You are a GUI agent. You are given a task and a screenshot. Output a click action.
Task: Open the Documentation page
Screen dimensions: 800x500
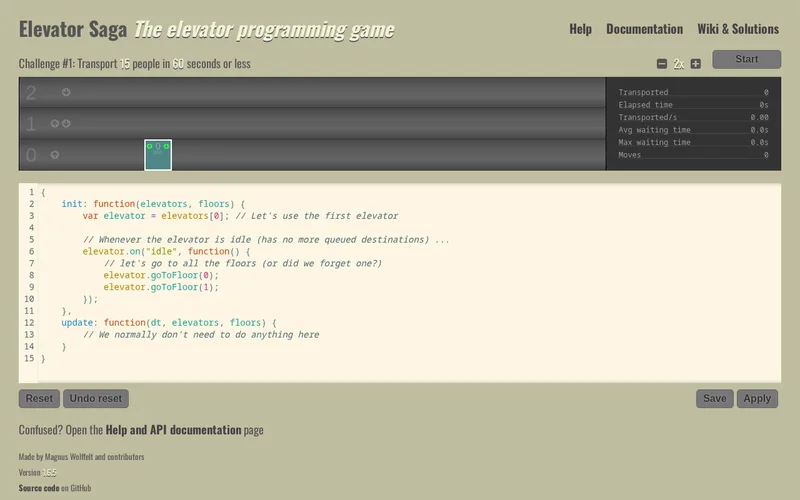pos(644,29)
